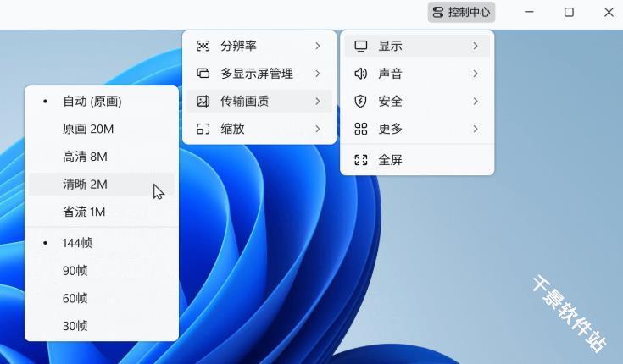Click the 多显示屏管理 multi-display icon
The height and width of the screenshot is (364, 623).
pos(203,74)
